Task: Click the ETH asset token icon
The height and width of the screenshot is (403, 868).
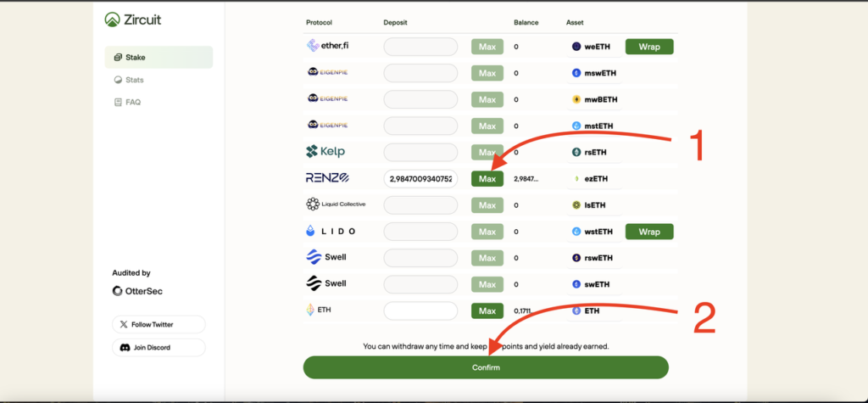Action: (x=576, y=311)
